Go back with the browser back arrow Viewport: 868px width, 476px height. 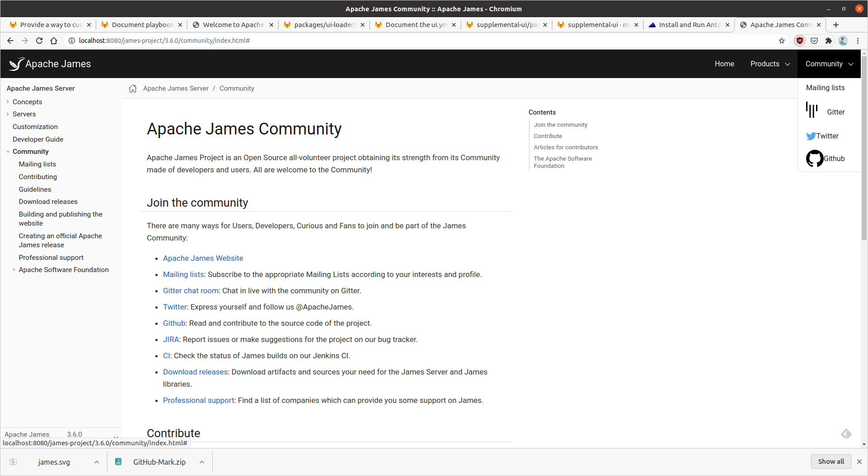click(10, 41)
